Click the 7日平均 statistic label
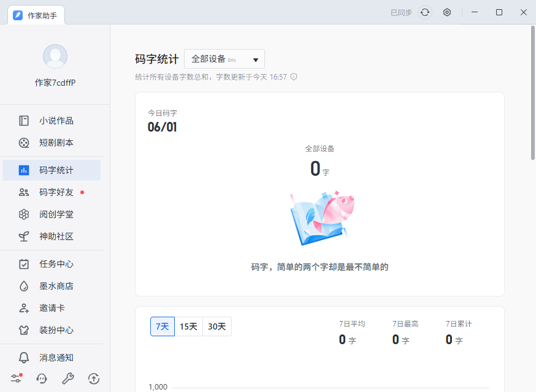Screen dimensions: 536x392 pyautogui.click(x=352, y=324)
